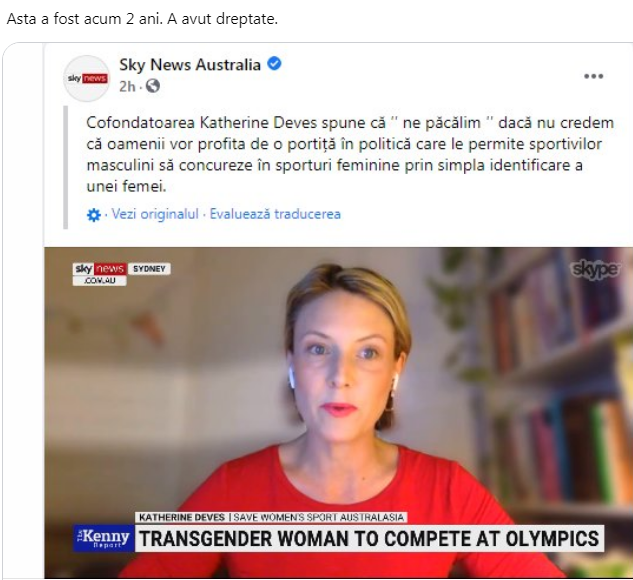Viewport: 633px width, 580px height.
Task: Click the 2h post timestamp
Action: pos(127,86)
